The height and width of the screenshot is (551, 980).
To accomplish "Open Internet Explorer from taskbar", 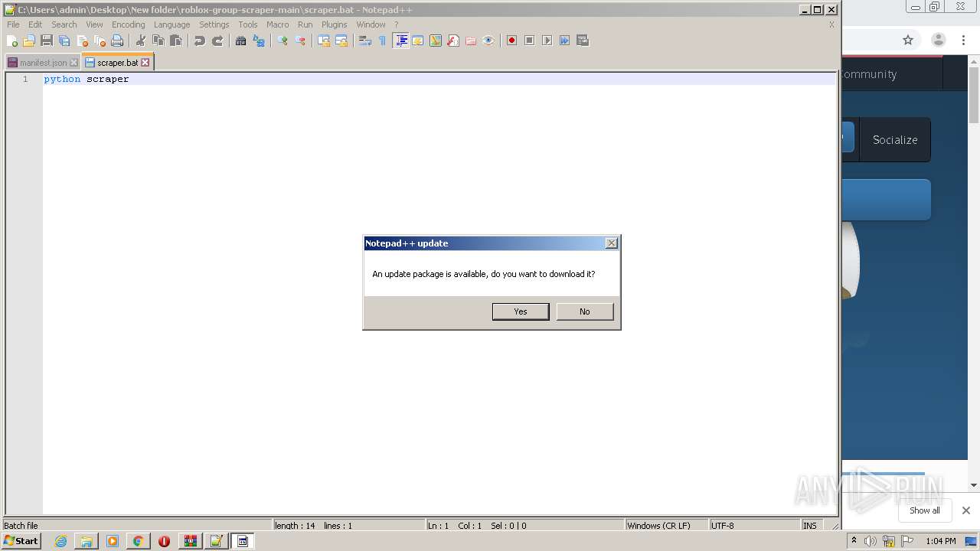I will [60, 541].
